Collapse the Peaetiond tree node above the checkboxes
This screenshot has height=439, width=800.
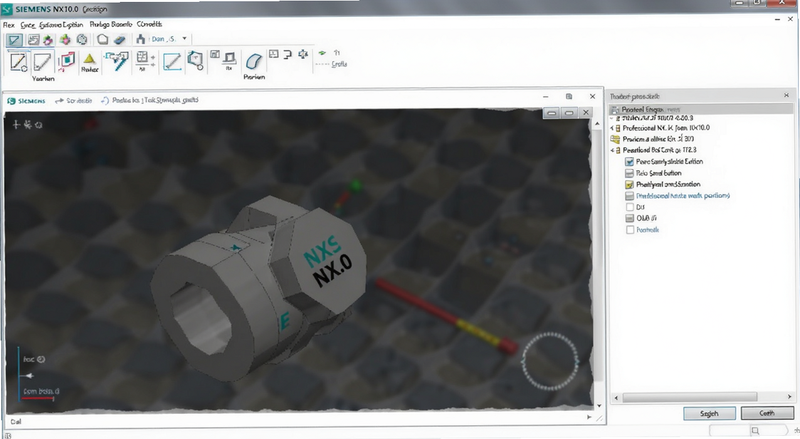point(612,150)
